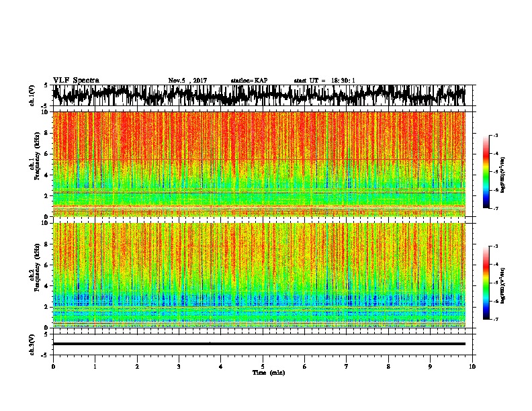Image resolution: width=532 pixels, height=411 pixels.
Task: Click the "-3" label on ch.1 color bar
Action: pyautogui.click(x=495, y=136)
